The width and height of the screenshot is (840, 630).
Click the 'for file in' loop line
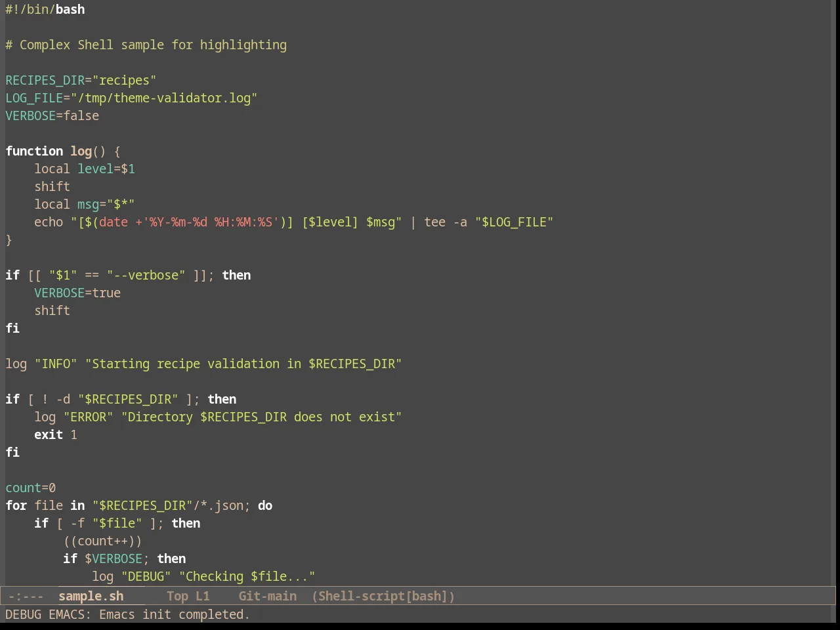click(139, 505)
